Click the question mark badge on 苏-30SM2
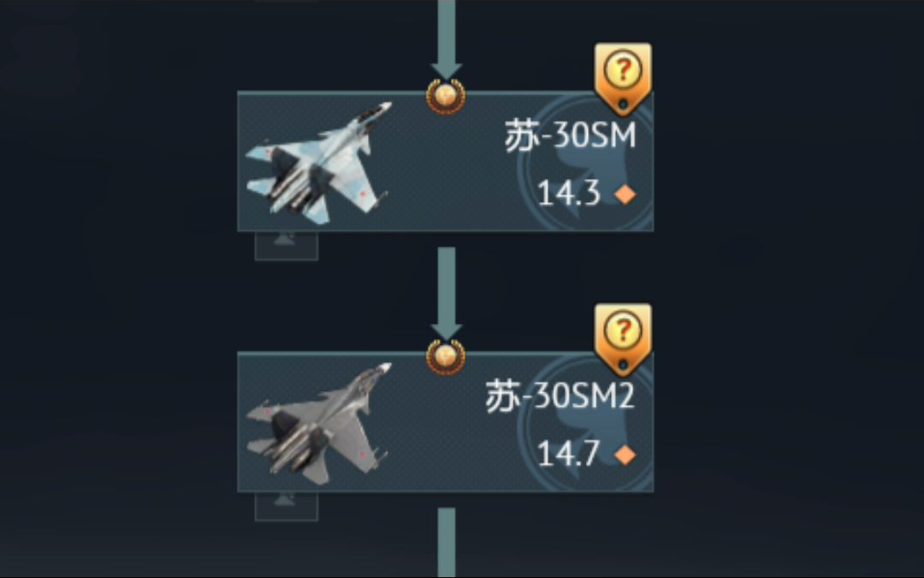Screen dimensions: 924x578 623,340
